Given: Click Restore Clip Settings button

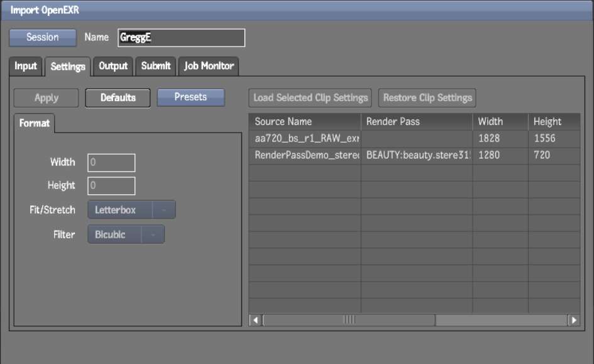Looking at the screenshot, I should pyautogui.click(x=427, y=98).
